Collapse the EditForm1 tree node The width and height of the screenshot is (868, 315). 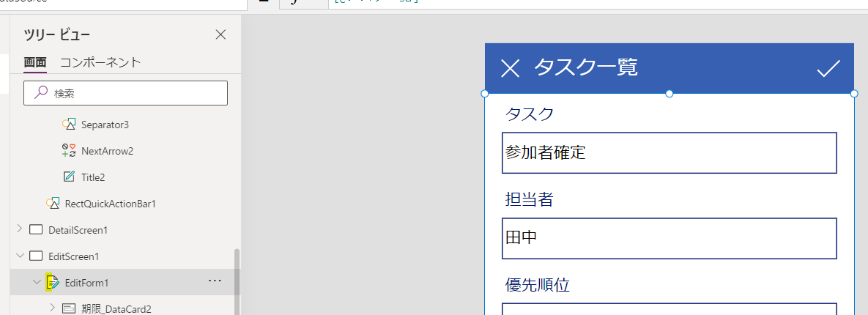[36, 282]
